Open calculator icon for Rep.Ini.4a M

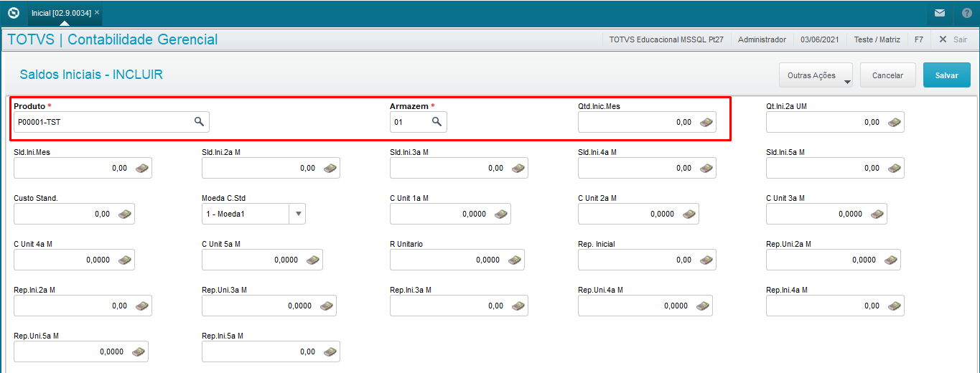pyautogui.click(x=895, y=306)
